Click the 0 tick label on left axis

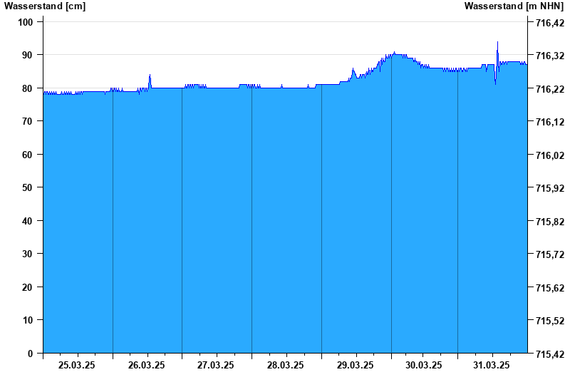31,354
